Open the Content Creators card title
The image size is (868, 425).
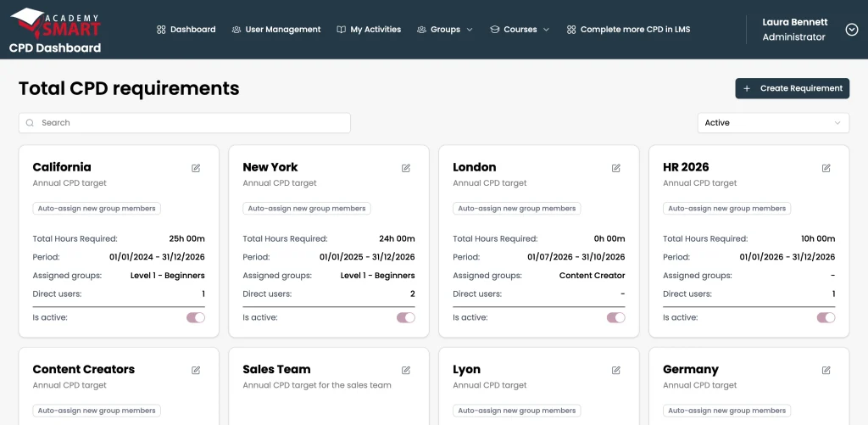(84, 369)
